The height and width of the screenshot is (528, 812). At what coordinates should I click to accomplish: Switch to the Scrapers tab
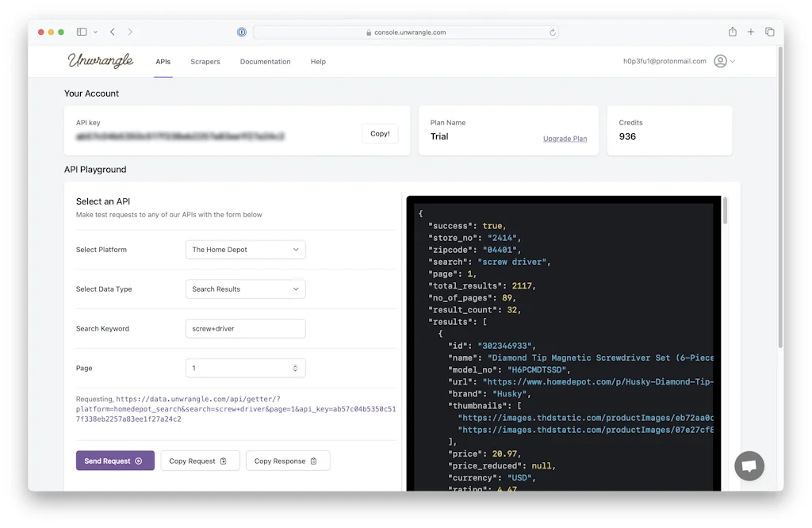[205, 62]
